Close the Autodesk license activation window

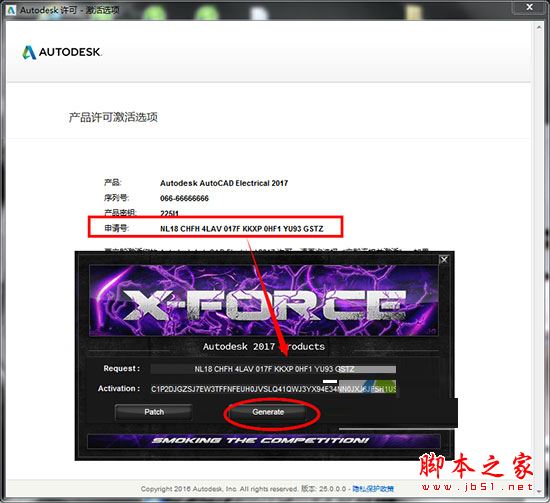click(530, 7)
